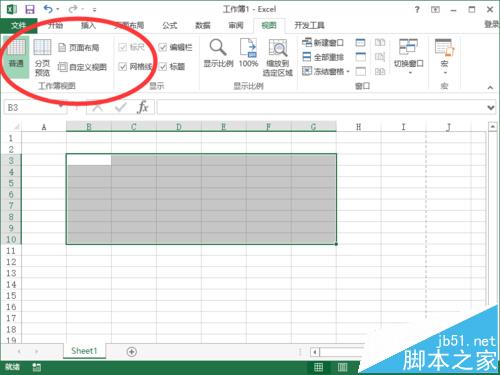Click Page Layout view icon in status bar

tap(342, 367)
